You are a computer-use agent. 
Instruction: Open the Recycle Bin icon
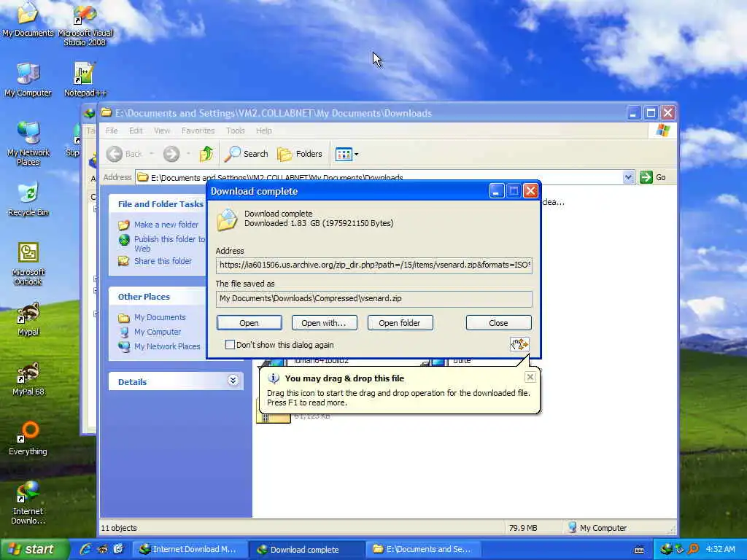28,199
